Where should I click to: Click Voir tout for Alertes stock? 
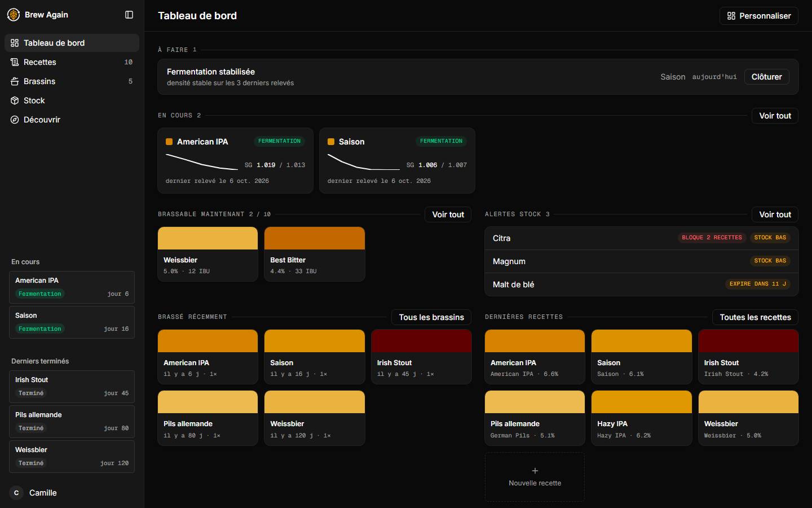[x=775, y=214]
